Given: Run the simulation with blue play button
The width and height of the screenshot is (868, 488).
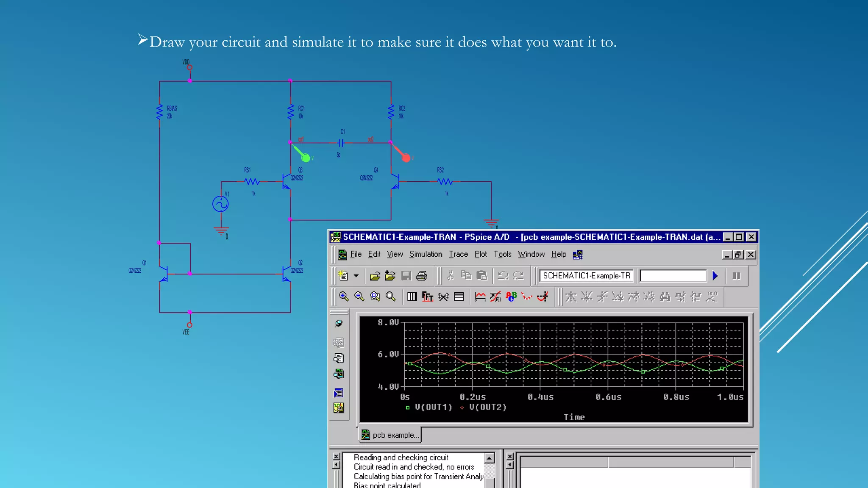Looking at the screenshot, I should 715,276.
